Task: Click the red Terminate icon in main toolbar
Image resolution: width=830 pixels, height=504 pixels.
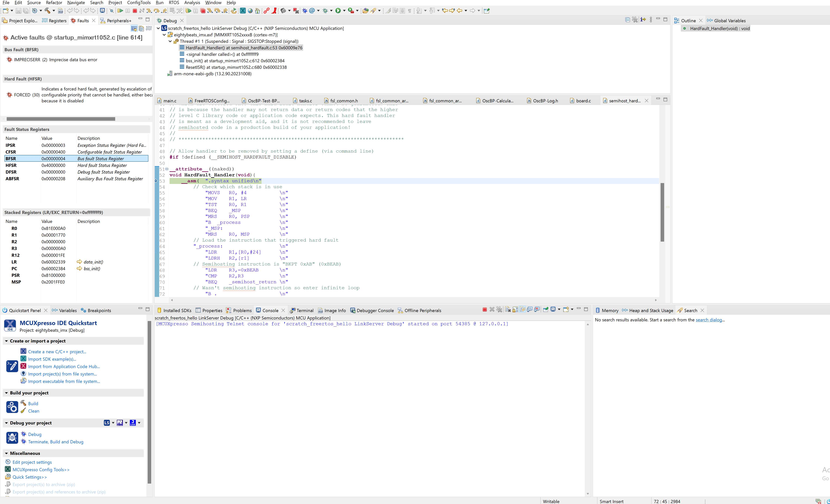Action: coord(135,11)
